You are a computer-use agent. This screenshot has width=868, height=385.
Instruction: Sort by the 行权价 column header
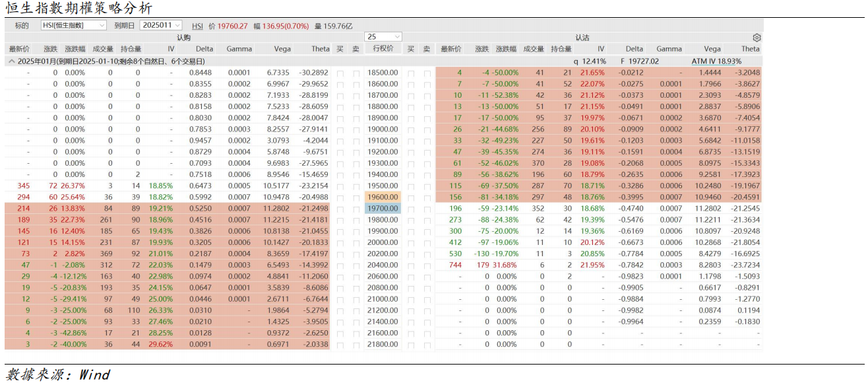[x=383, y=49]
